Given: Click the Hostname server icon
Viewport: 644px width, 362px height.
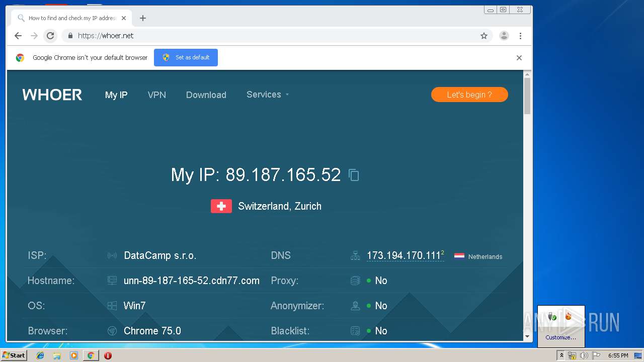Looking at the screenshot, I should (x=112, y=281).
